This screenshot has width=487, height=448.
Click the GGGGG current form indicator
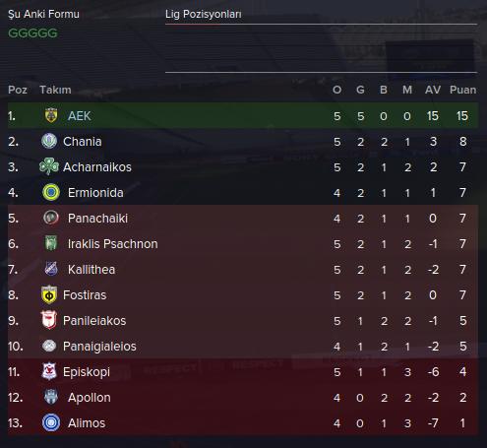point(32,33)
